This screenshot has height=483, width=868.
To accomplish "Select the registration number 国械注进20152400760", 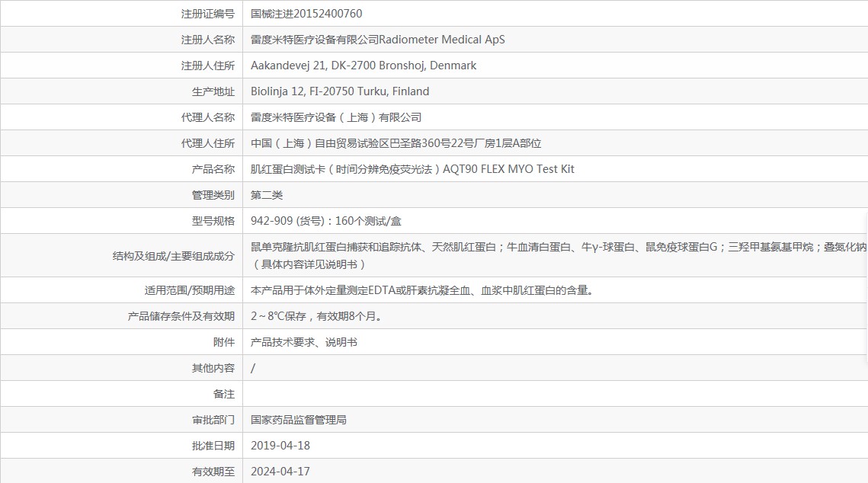I will click(x=306, y=14).
